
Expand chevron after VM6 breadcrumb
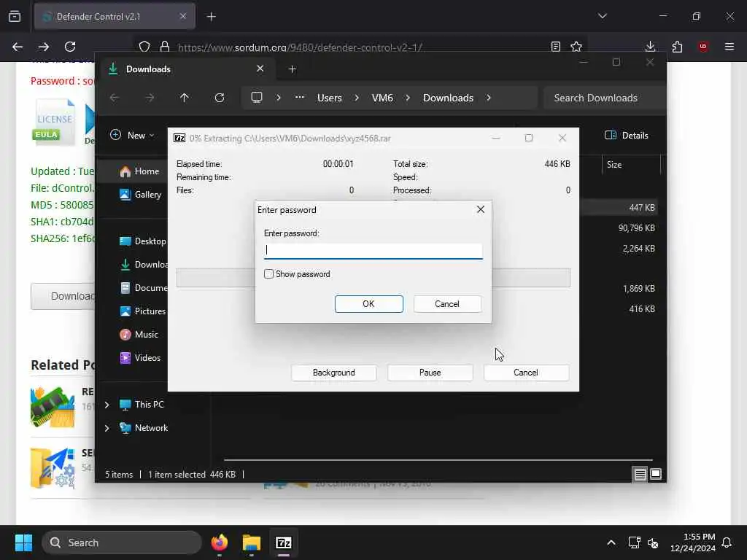pyautogui.click(x=408, y=98)
